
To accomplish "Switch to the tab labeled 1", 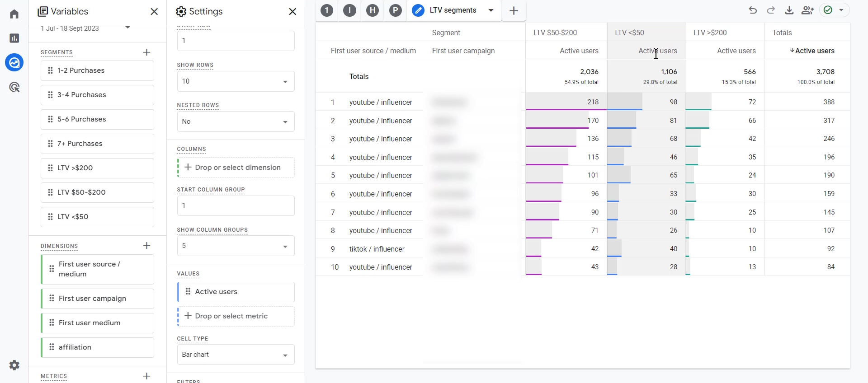I will (x=327, y=10).
